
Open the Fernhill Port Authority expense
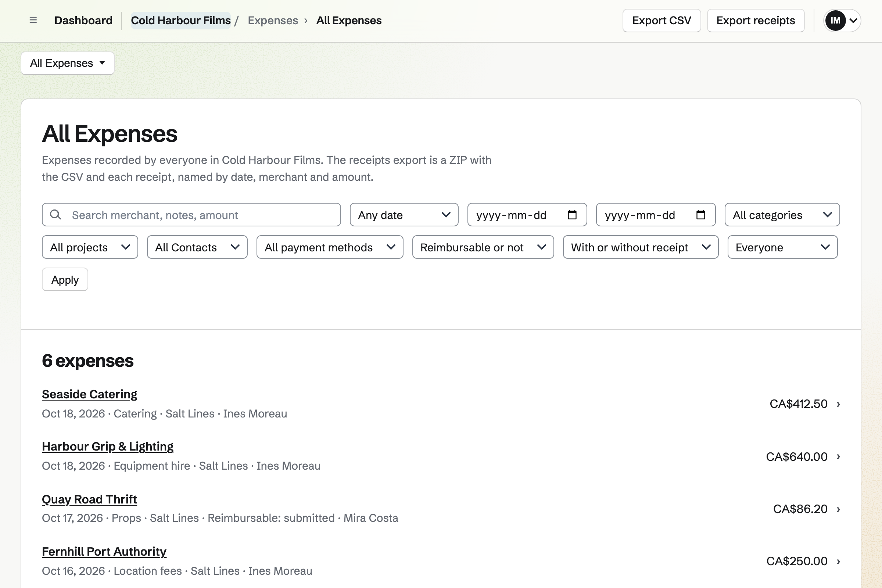click(104, 551)
